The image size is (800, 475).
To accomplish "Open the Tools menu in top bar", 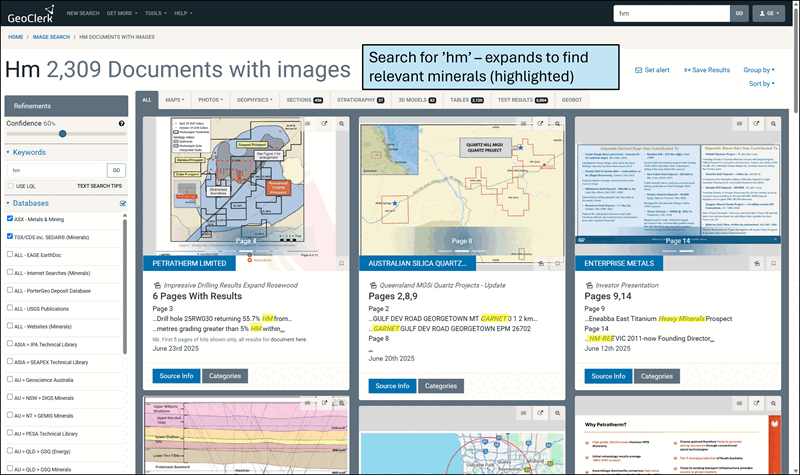I will click(154, 14).
